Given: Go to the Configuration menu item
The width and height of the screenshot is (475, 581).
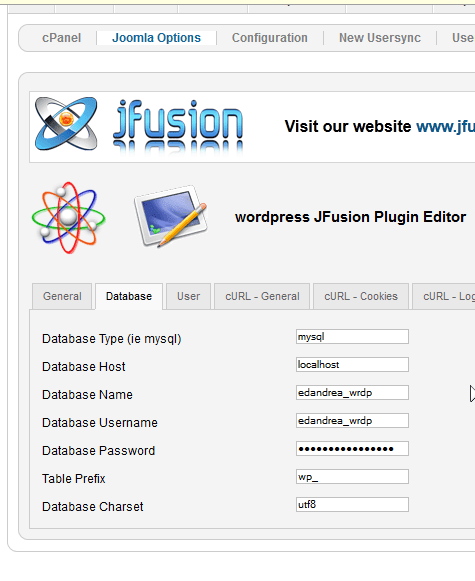Looking at the screenshot, I should click(x=270, y=38).
